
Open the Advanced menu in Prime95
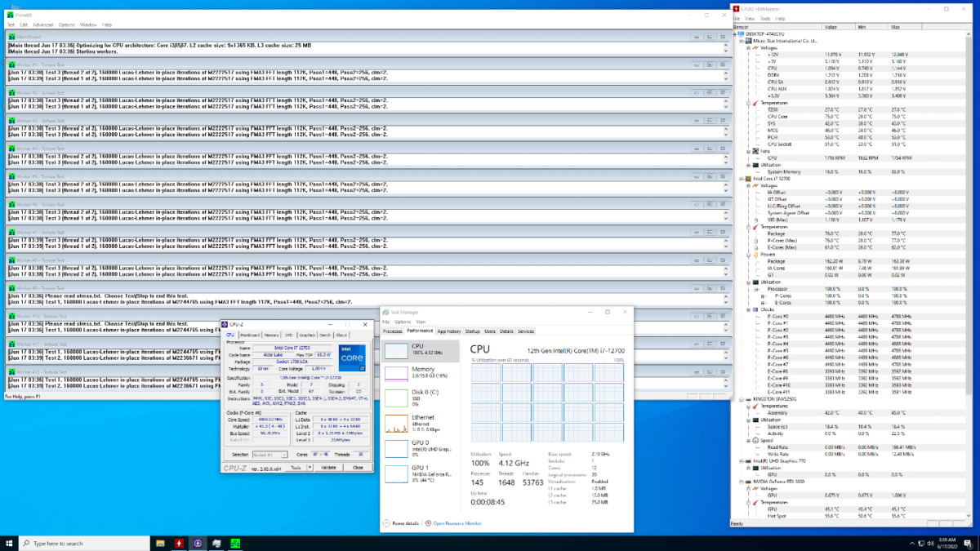[42, 24]
